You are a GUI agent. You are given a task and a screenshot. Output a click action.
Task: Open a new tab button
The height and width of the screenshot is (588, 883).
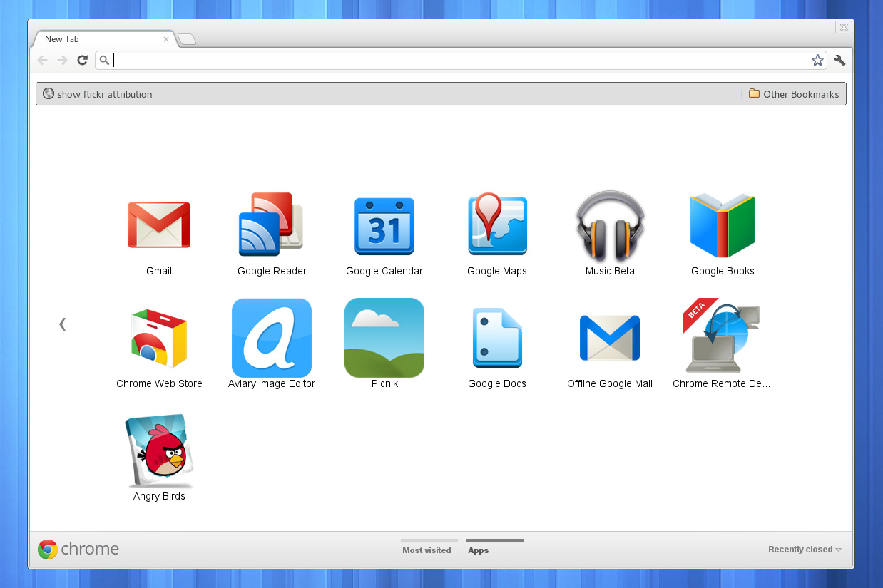coord(187,39)
